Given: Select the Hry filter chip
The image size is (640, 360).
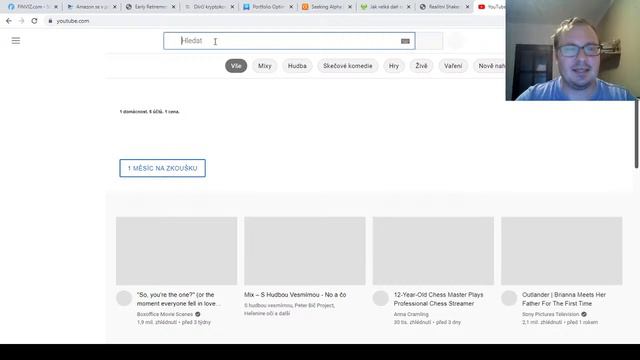Looking at the screenshot, I should [393, 66].
